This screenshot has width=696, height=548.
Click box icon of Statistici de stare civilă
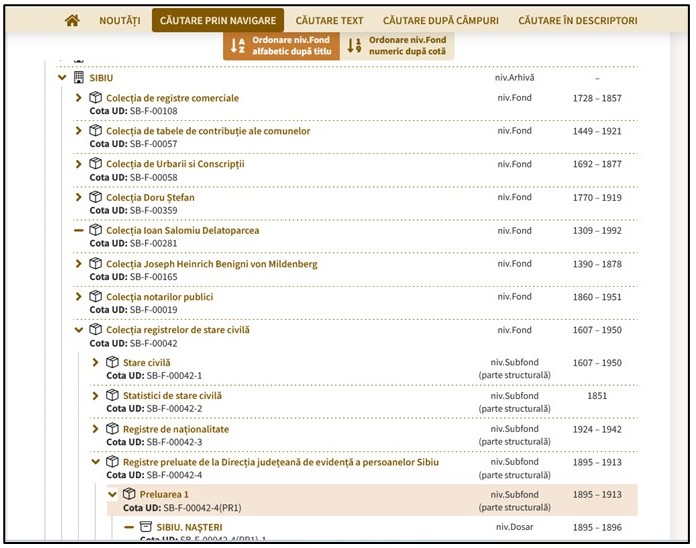point(112,395)
